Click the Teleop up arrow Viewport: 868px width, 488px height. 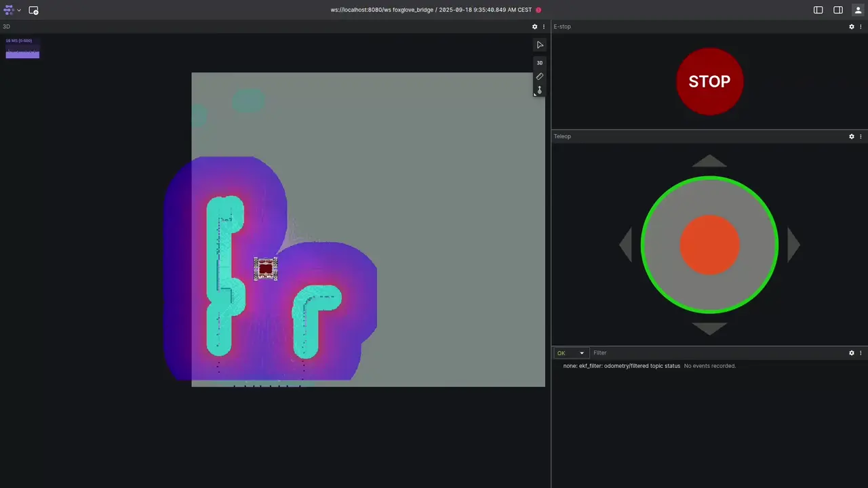709,161
